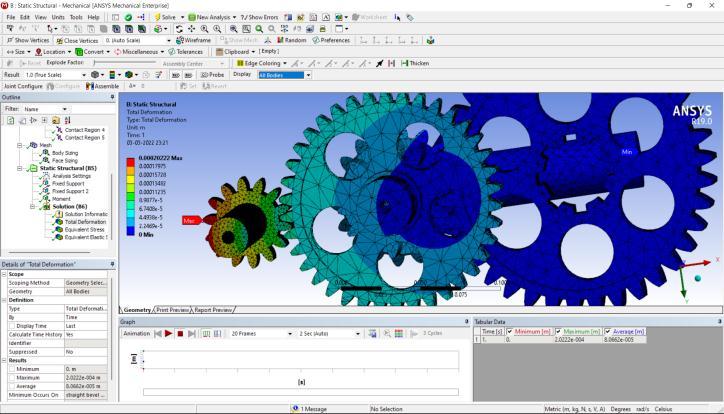
Task: Check the Maximum result parameter box
Action: click(x=12, y=378)
